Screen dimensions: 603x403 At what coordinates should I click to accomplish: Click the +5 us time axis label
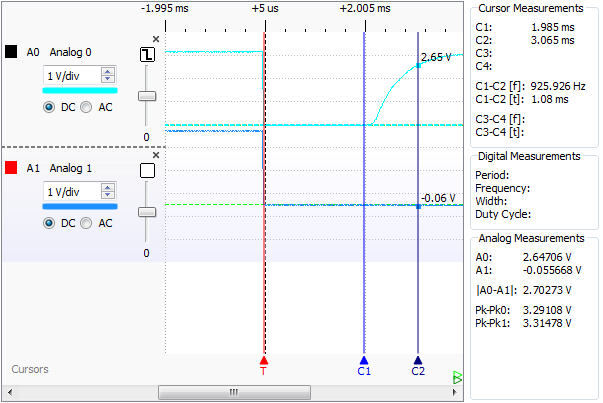265,8
